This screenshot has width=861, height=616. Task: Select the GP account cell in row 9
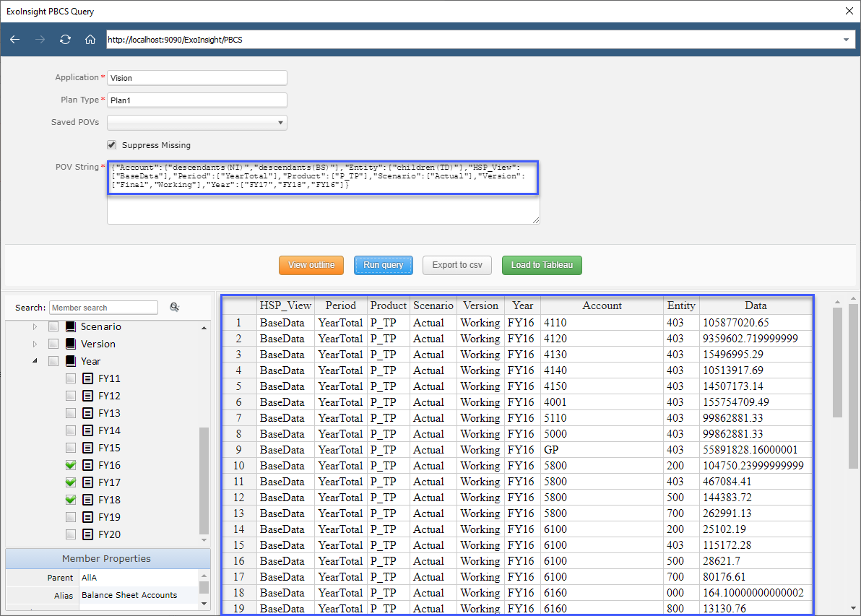(x=602, y=450)
